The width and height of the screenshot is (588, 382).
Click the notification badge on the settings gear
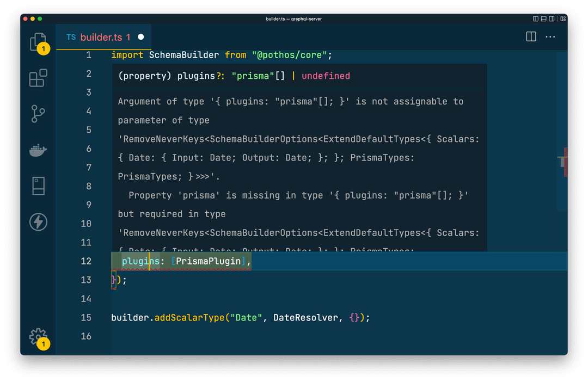coord(44,344)
